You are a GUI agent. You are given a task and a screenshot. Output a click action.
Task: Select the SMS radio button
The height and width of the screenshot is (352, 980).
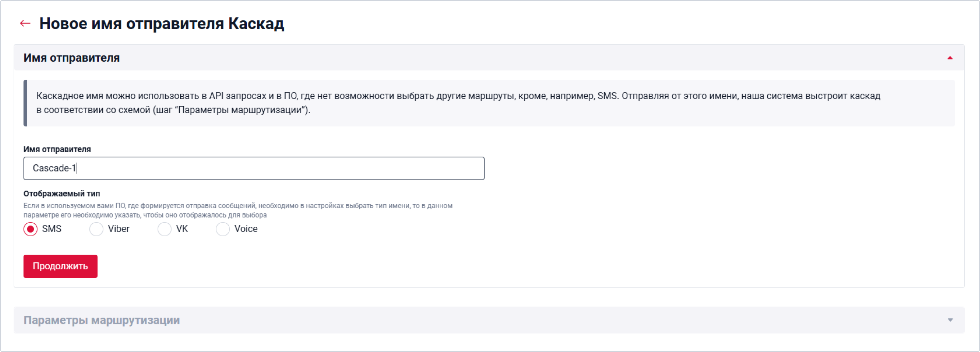[x=30, y=229]
